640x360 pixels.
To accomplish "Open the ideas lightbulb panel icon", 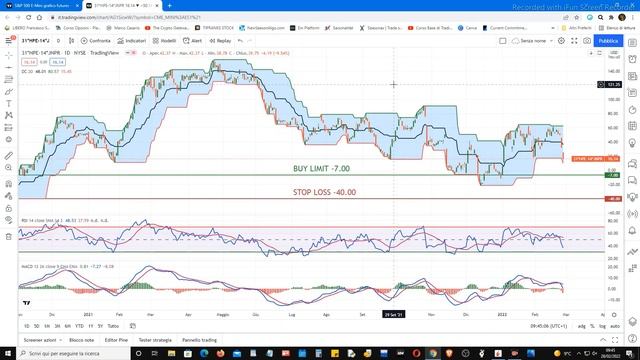I will [632, 143].
